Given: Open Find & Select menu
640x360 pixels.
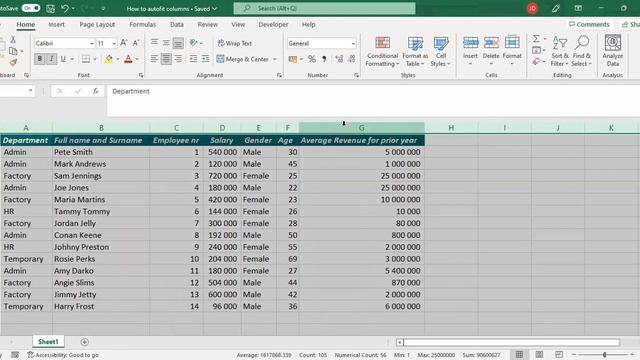Looking at the screenshot, I should click(582, 51).
